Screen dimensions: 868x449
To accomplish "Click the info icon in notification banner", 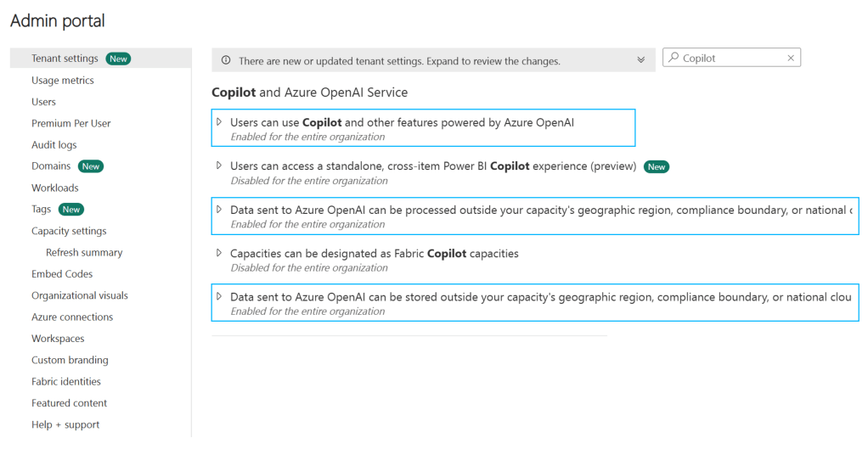I will pyautogui.click(x=226, y=61).
